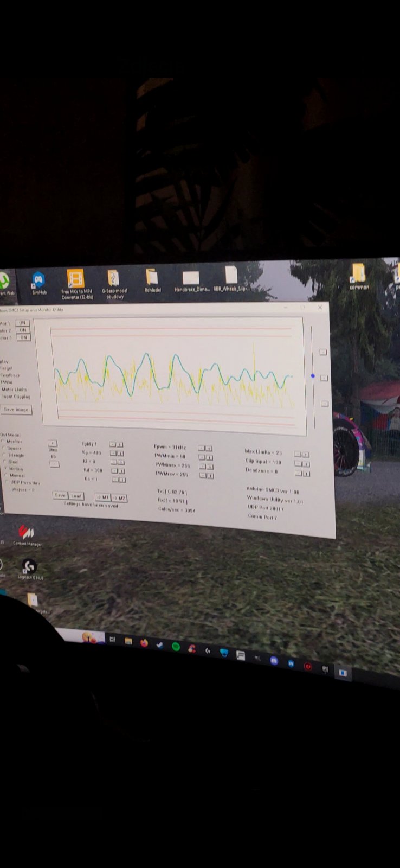This screenshot has height=868, width=400.
Task: Toggle Input Clipping display option
Action: [x=16, y=396]
